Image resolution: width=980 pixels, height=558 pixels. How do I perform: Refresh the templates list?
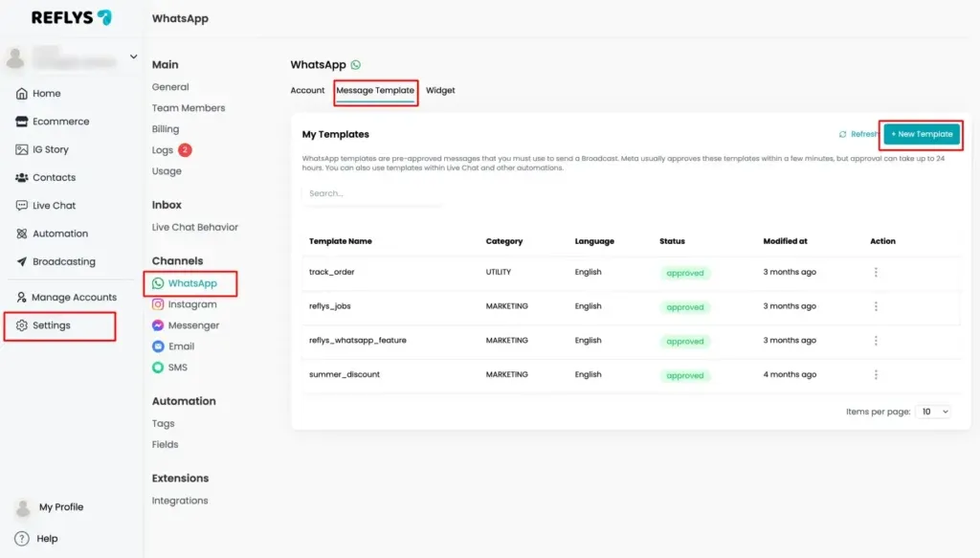(x=858, y=134)
